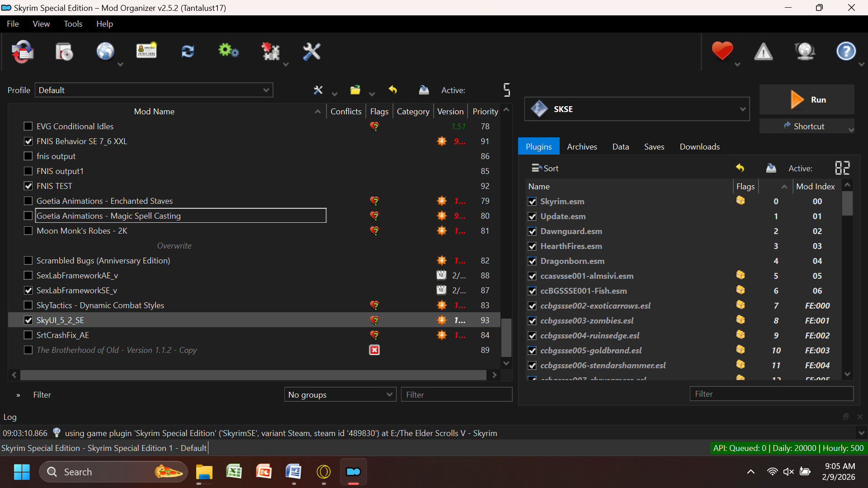Open the Profiles ID card icon
This screenshot has height=488, width=868.
tap(146, 51)
